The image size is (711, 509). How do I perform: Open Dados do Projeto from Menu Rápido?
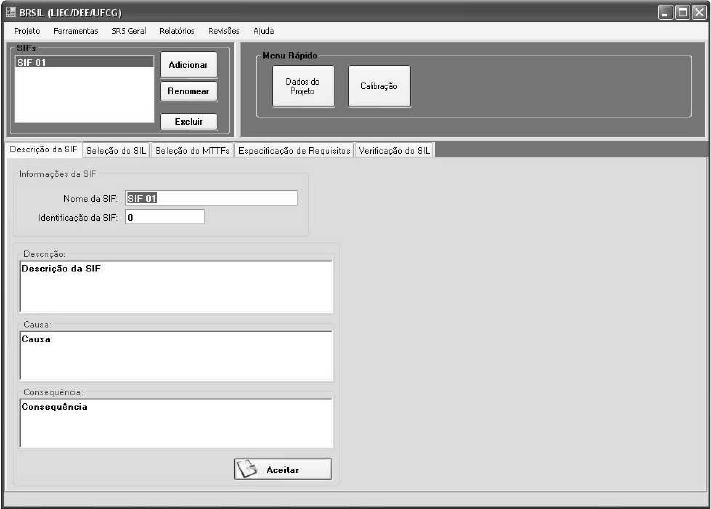click(303, 86)
